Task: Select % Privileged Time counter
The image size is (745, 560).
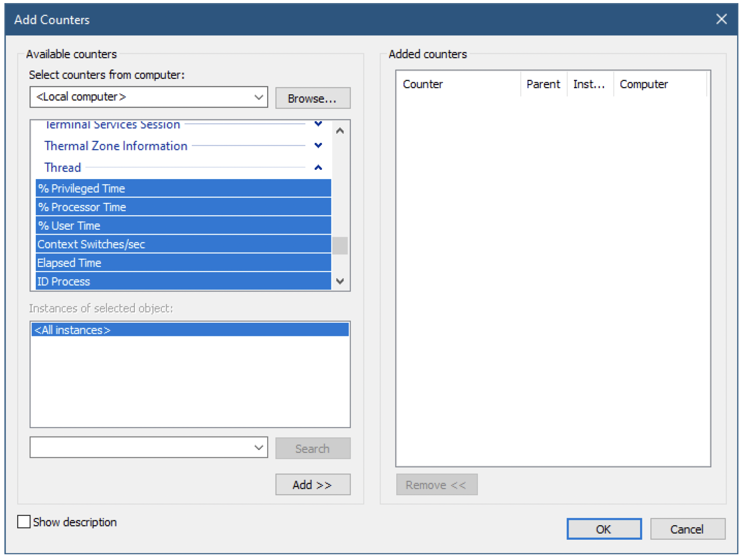Action: (x=183, y=188)
